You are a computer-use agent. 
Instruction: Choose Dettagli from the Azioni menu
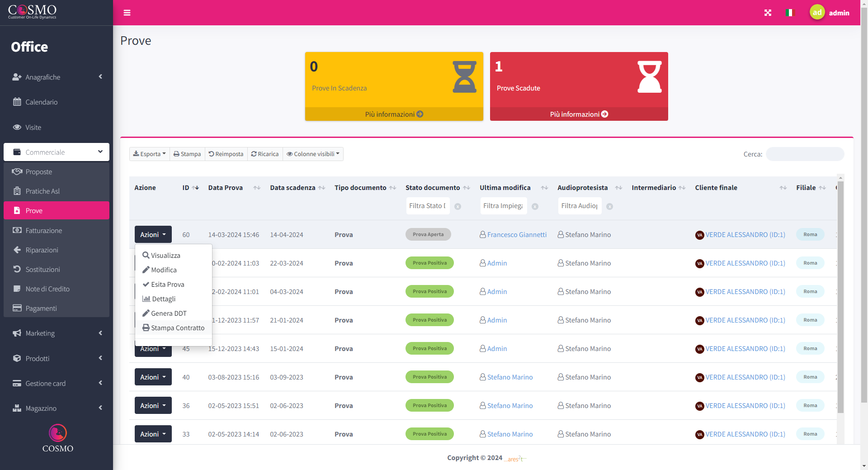click(x=174, y=299)
